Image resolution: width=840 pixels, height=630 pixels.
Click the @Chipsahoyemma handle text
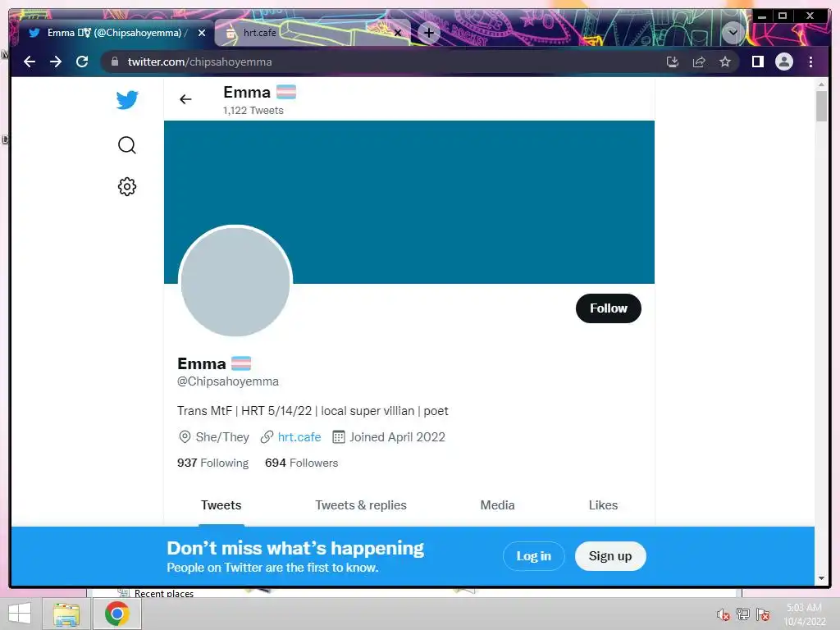(228, 381)
